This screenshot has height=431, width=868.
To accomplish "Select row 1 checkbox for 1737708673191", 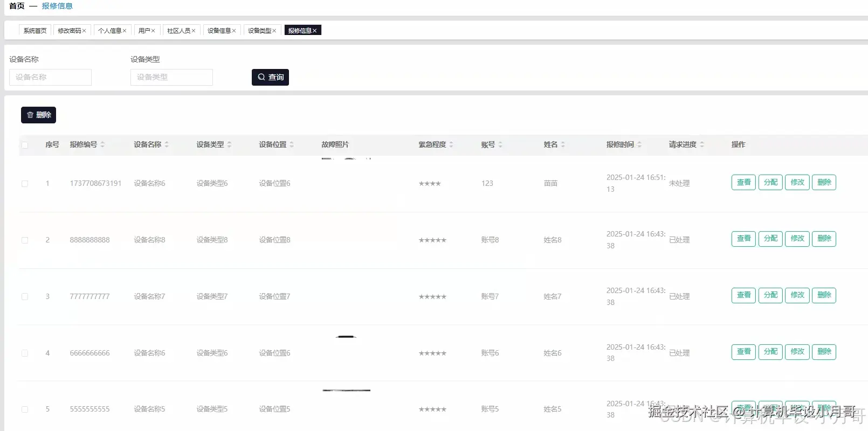I will pos(25,184).
